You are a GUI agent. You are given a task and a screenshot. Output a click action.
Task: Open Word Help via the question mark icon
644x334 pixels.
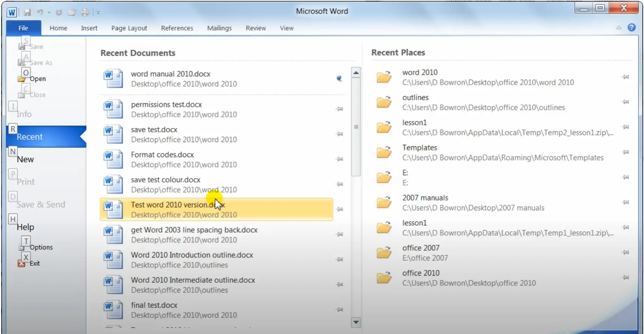[632, 28]
